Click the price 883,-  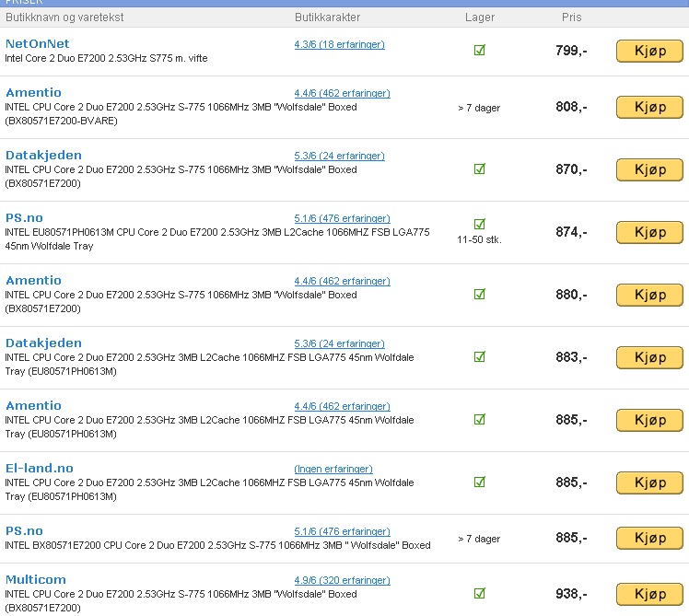571,357
